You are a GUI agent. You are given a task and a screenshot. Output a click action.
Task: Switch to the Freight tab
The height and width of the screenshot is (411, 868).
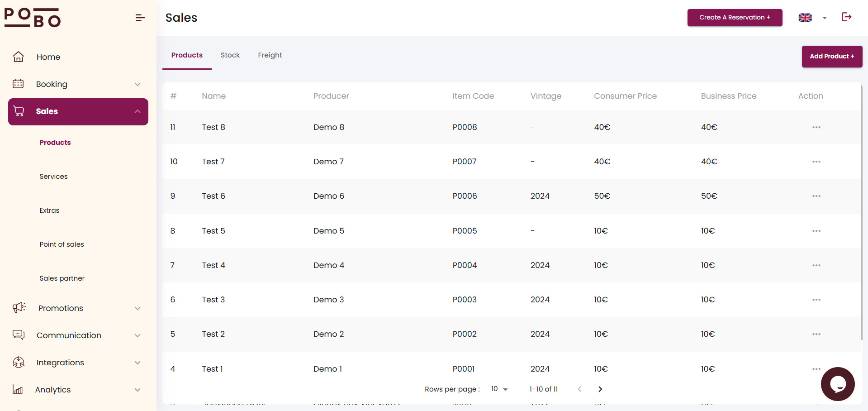coord(270,55)
